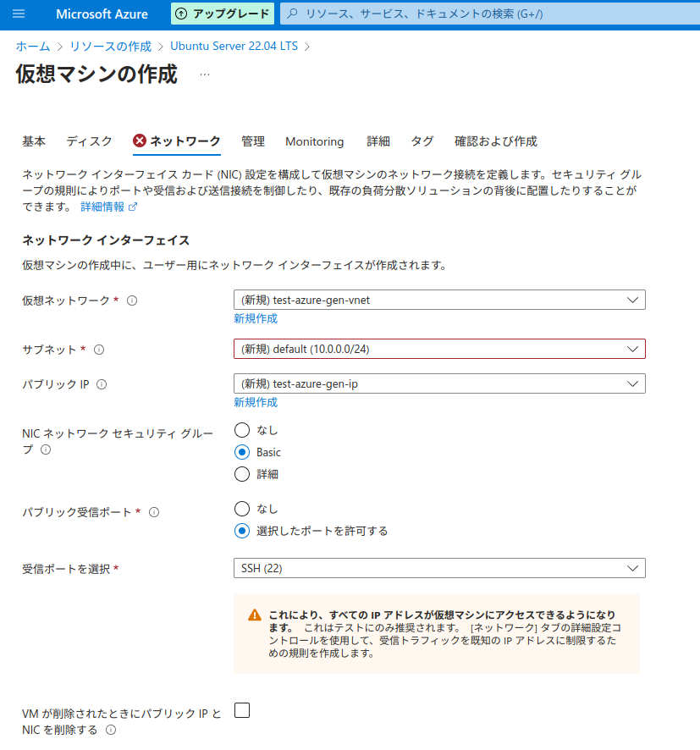Click the external link icon beside 詳細情報

(x=133, y=207)
